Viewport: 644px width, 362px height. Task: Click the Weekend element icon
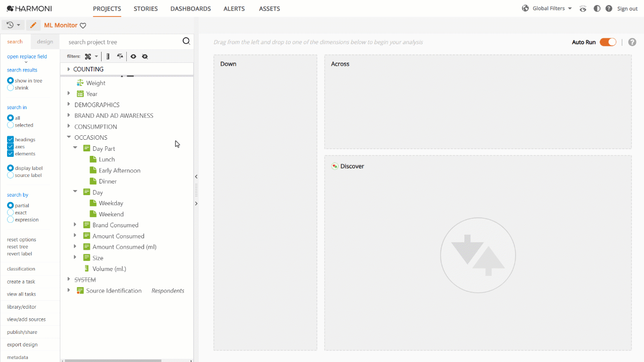tap(93, 214)
